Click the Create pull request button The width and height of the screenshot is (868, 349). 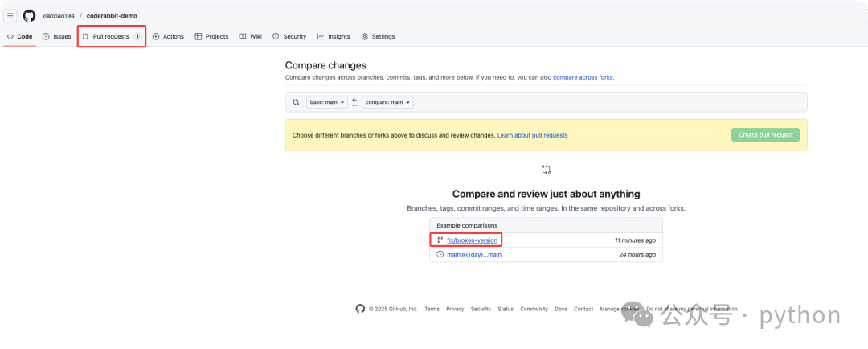766,134
